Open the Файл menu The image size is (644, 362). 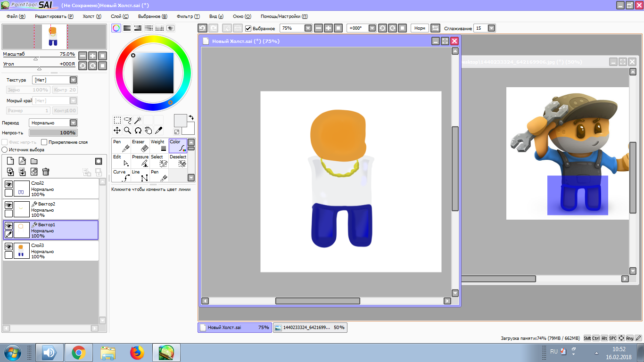[16, 16]
